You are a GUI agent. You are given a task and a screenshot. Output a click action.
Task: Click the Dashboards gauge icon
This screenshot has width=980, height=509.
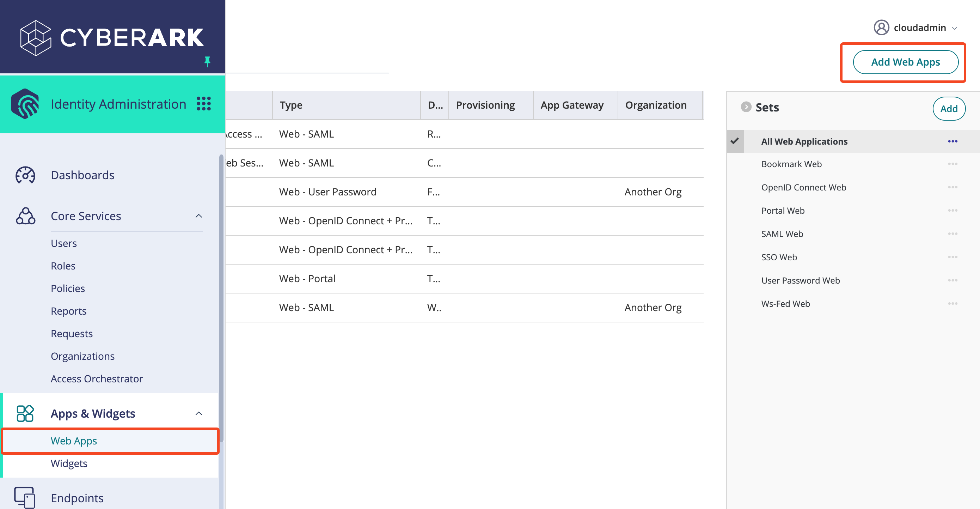click(x=25, y=175)
